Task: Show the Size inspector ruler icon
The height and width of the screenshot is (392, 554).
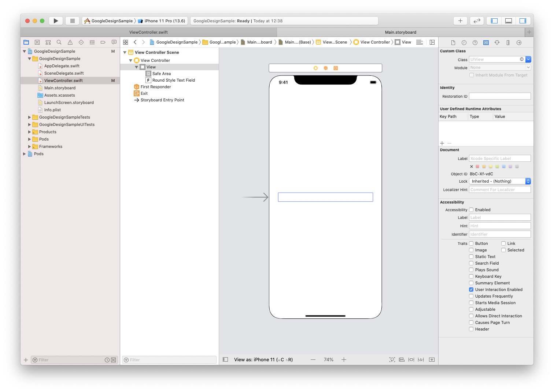Action: [x=508, y=43]
